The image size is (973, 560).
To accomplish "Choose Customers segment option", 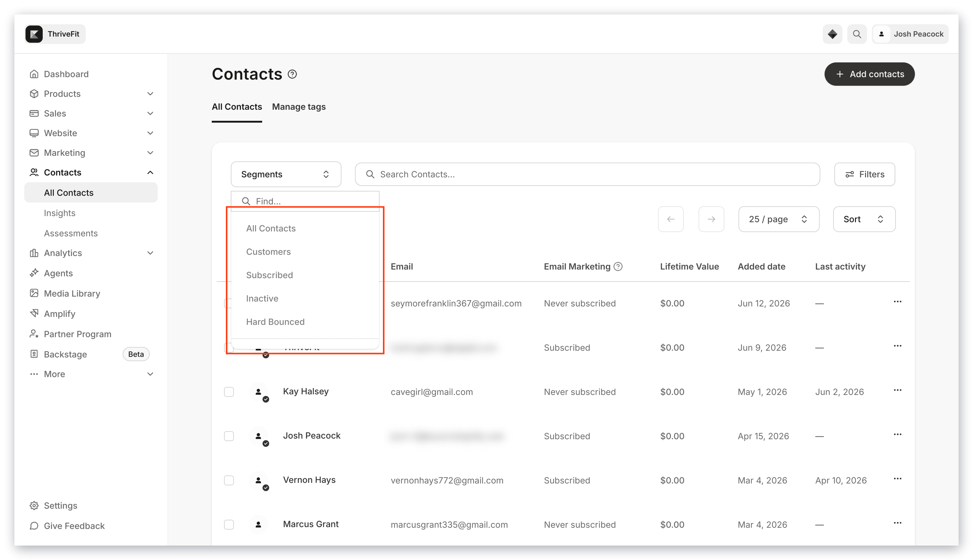I will 268,251.
